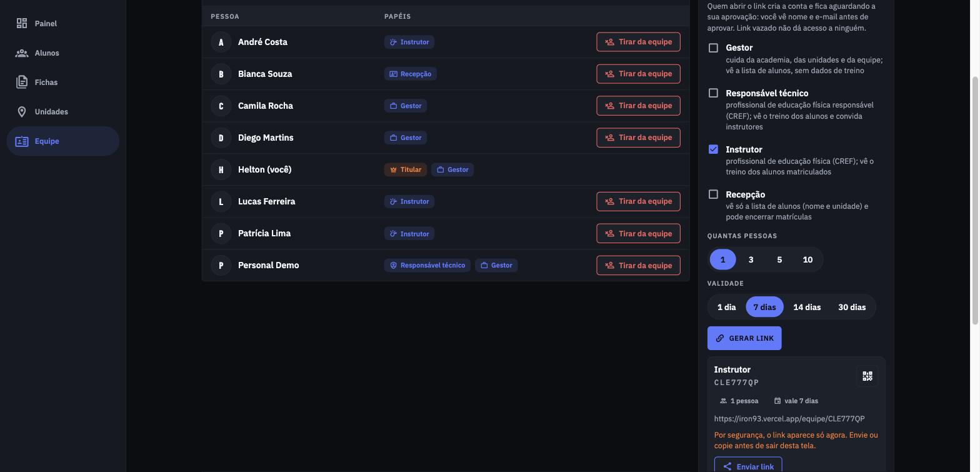Select validade of 30 dias
Viewport: 980px width, 472px height.
coord(852,307)
